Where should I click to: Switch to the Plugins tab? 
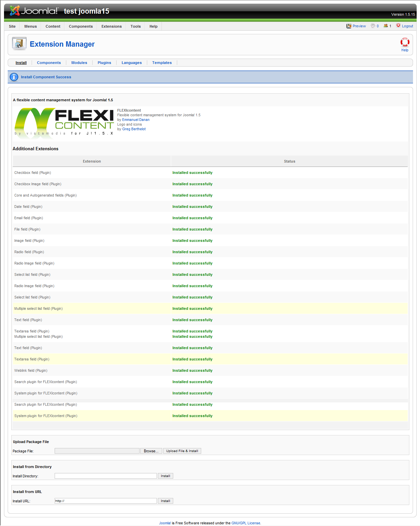pos(104,63)
